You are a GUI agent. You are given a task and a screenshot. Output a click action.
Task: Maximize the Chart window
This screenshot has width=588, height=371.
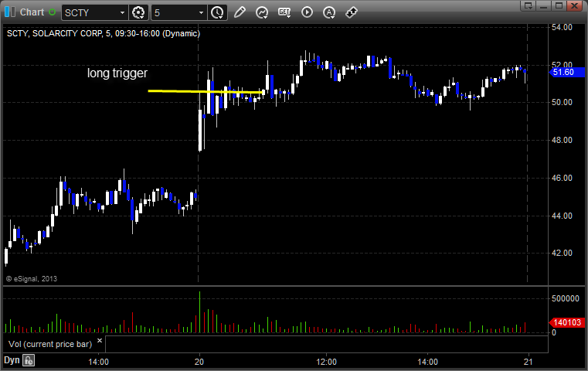click(559, 5)
